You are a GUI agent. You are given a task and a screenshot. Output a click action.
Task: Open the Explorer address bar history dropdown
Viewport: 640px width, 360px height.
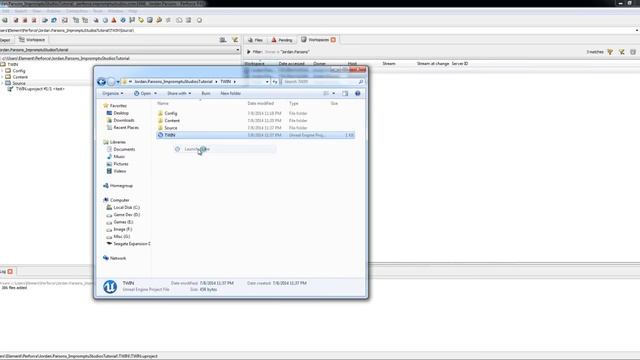267,82
